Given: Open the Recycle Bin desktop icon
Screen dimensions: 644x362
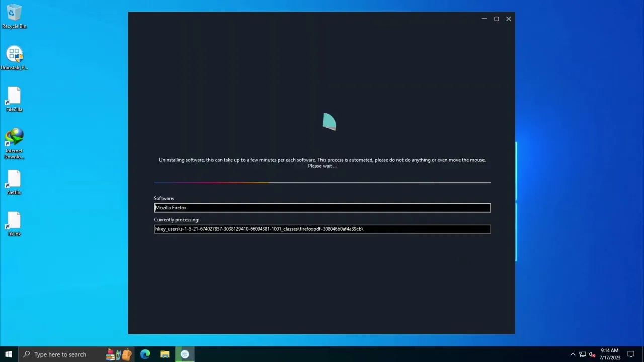Looking at the screenshot, I should (x=14, y=17).
